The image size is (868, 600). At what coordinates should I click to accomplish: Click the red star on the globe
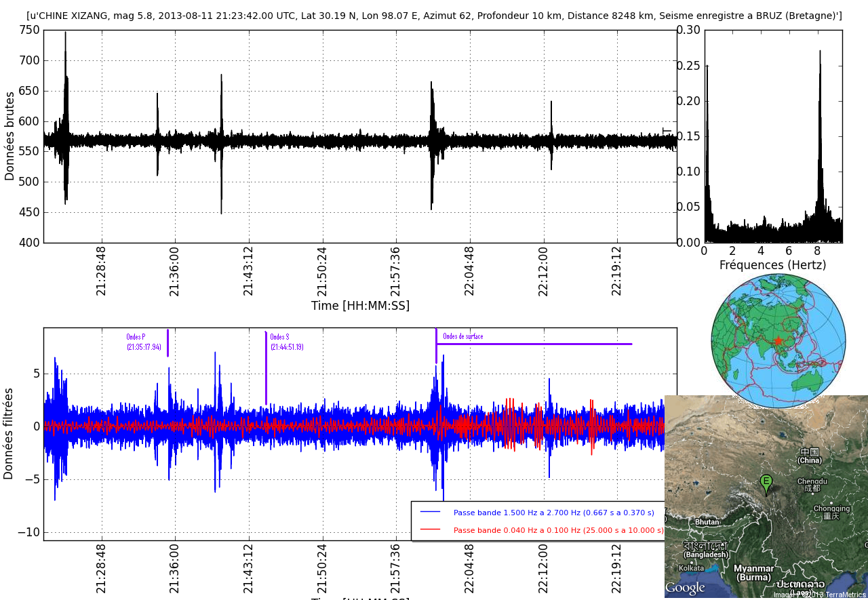coord(778,340)
